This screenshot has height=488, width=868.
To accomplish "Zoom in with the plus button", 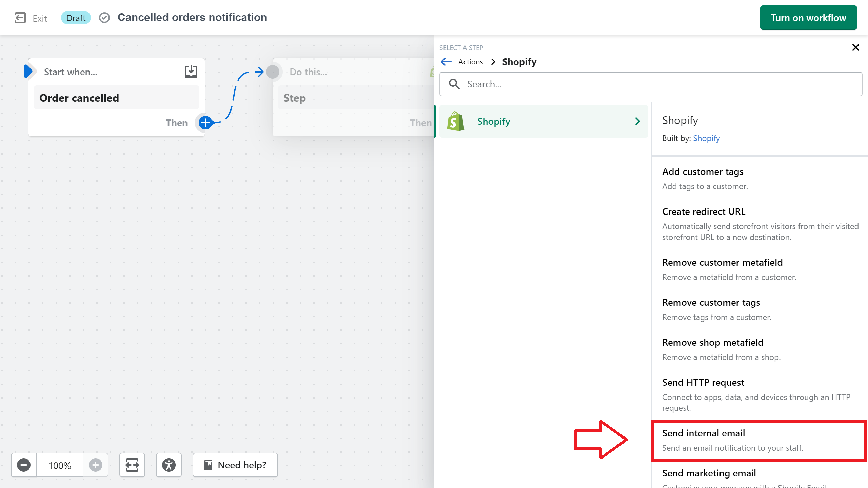I will coord(96,465).
